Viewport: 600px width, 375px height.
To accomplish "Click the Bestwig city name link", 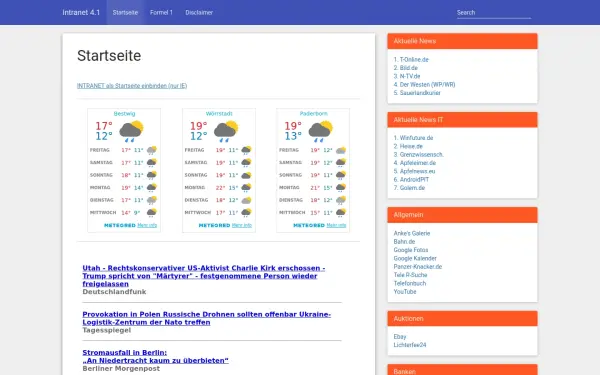I will tap(124, 114).
